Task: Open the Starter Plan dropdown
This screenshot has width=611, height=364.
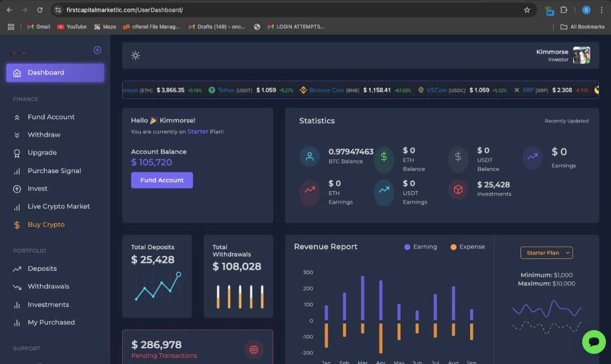Action: point(546,253)
